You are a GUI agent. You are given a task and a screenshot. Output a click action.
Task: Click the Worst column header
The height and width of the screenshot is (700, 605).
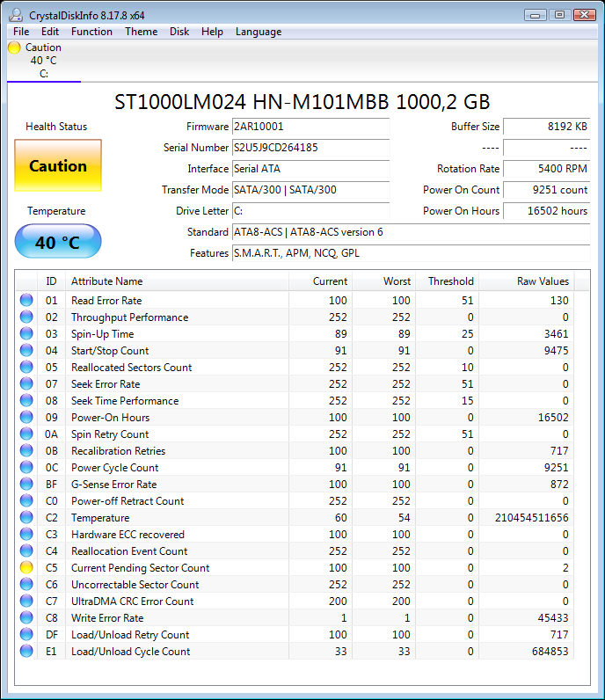point(384,281)
